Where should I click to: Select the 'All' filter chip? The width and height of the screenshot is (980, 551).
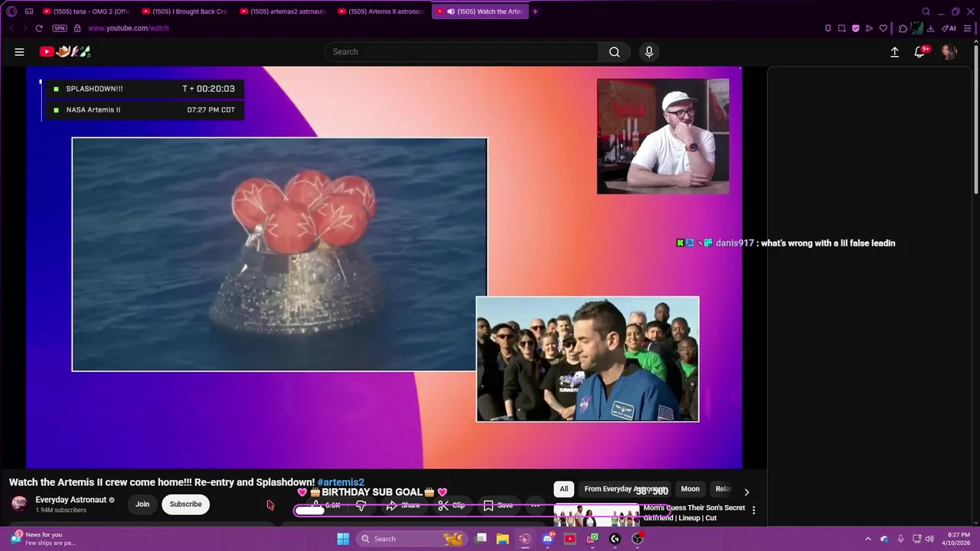tap(563, 489)
